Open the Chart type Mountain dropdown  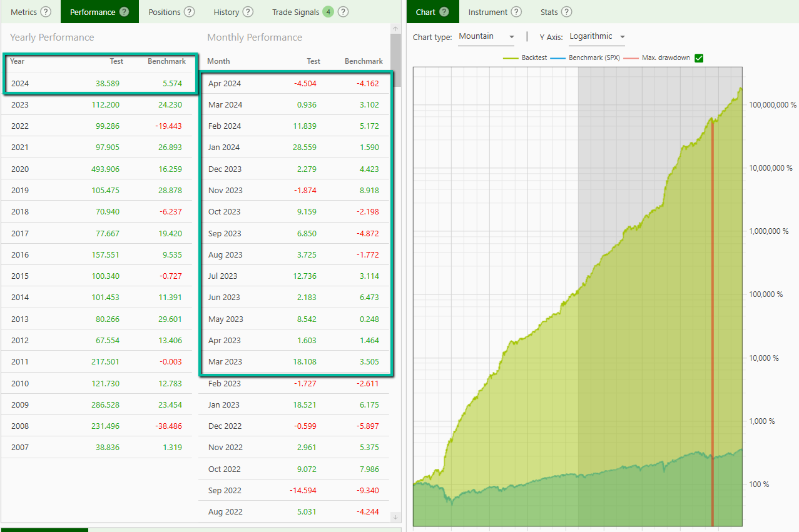click(486, 37)
